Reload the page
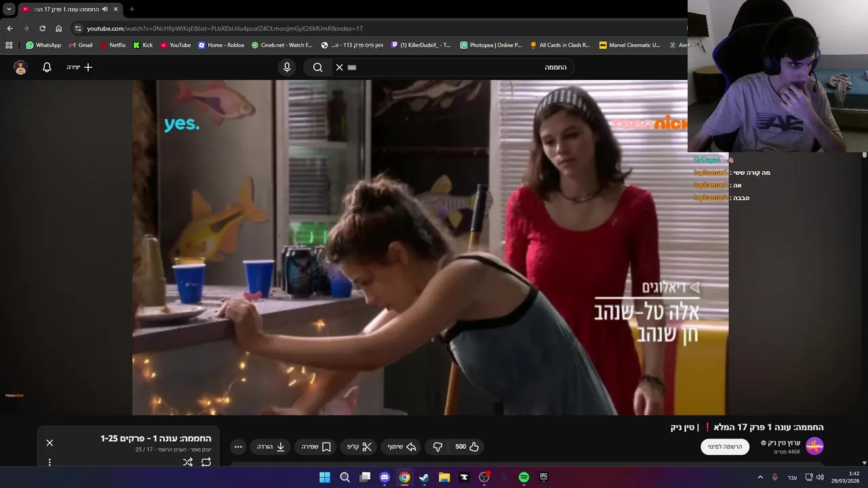 (42, 28)
